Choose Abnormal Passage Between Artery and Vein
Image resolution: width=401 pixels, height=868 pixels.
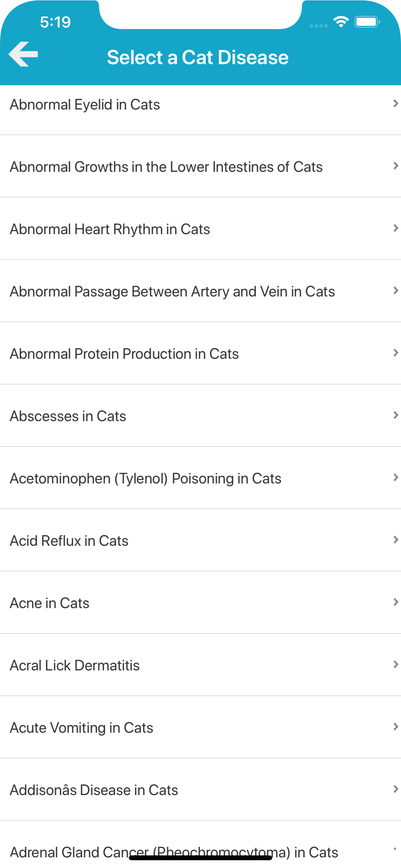tap(172, 292)
